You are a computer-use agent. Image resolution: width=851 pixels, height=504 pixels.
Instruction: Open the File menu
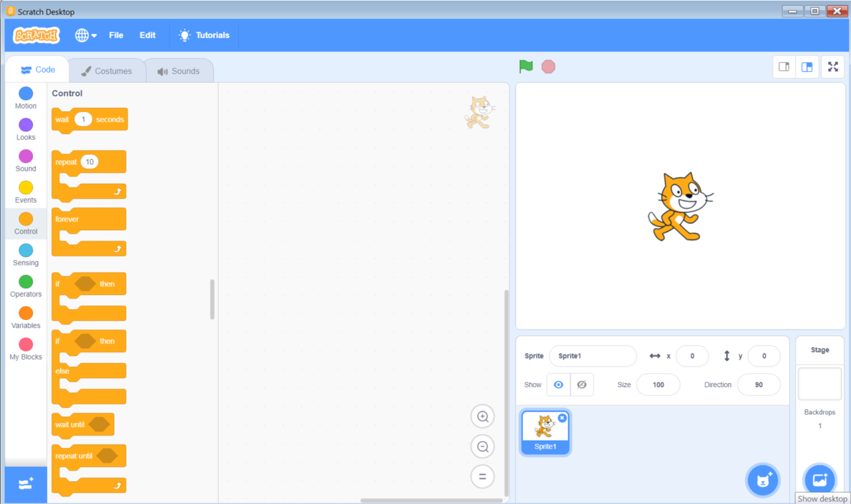tap(116, 35)
